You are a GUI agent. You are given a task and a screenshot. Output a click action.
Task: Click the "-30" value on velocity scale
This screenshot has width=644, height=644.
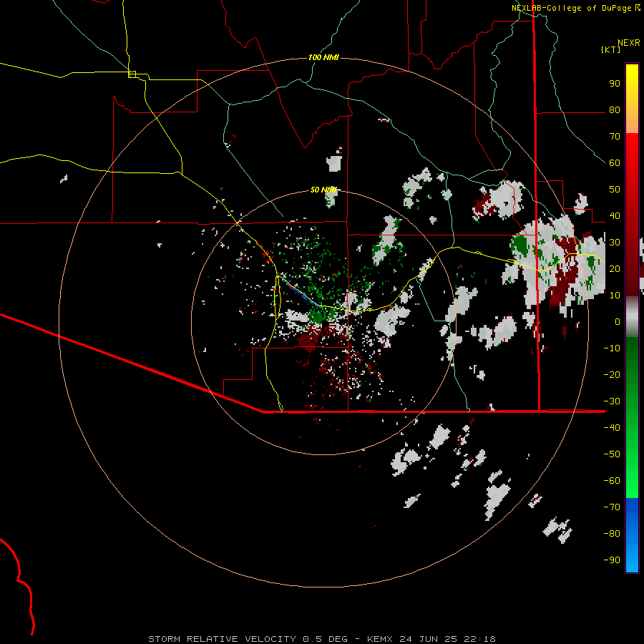pos(612,401)
